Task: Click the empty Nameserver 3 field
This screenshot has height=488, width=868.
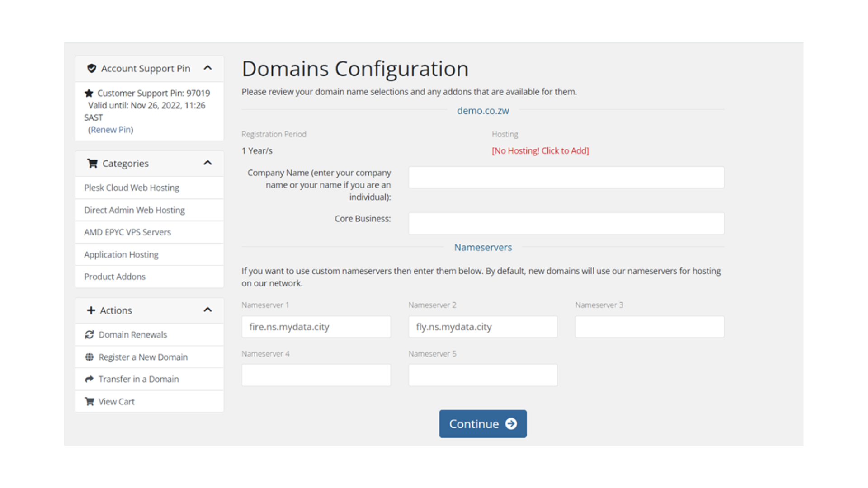Action: pos(650,327)
